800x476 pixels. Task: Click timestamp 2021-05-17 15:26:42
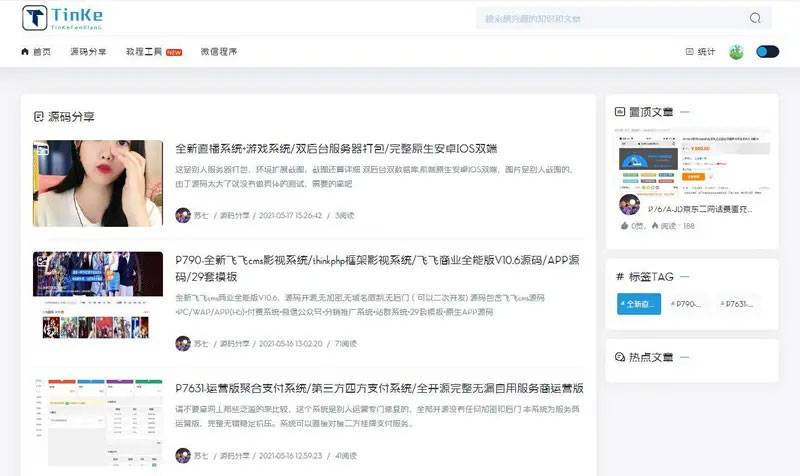[290, 215]
